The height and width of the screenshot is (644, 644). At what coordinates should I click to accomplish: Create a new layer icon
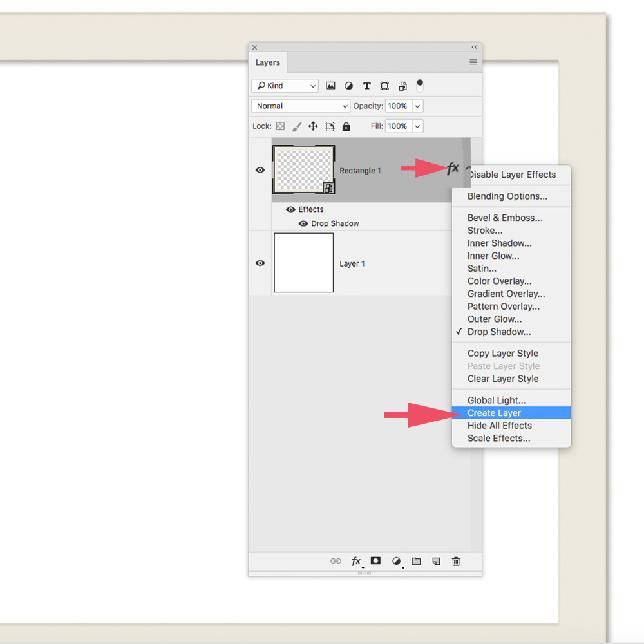[436, 561]
